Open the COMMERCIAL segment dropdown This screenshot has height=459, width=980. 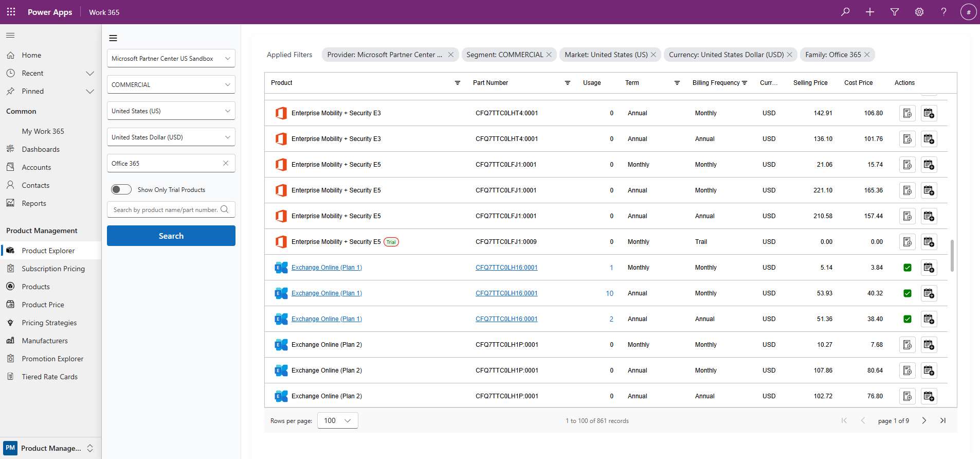point(171,84)
